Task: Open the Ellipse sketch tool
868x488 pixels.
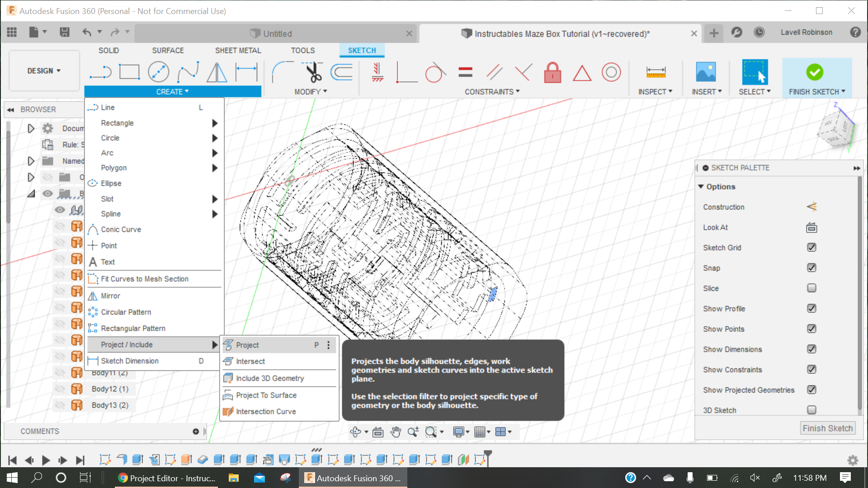Action: coord(112,183)
